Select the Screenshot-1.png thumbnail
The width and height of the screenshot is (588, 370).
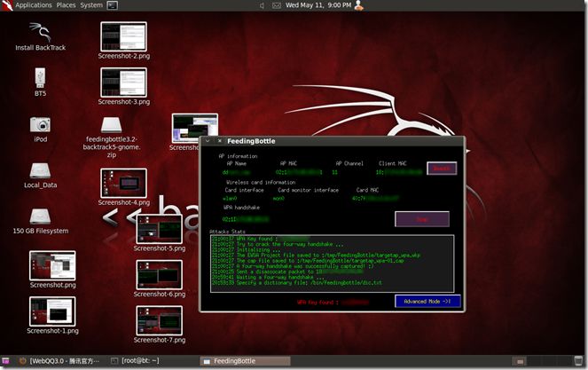click(52, 311)
